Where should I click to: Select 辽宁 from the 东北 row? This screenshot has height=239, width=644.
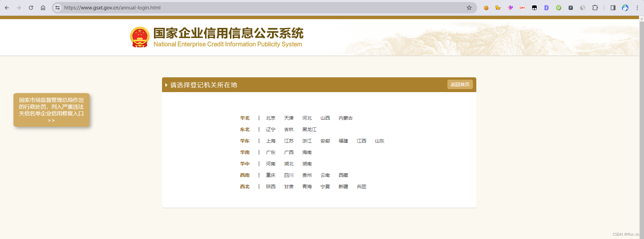coord(271,129)
